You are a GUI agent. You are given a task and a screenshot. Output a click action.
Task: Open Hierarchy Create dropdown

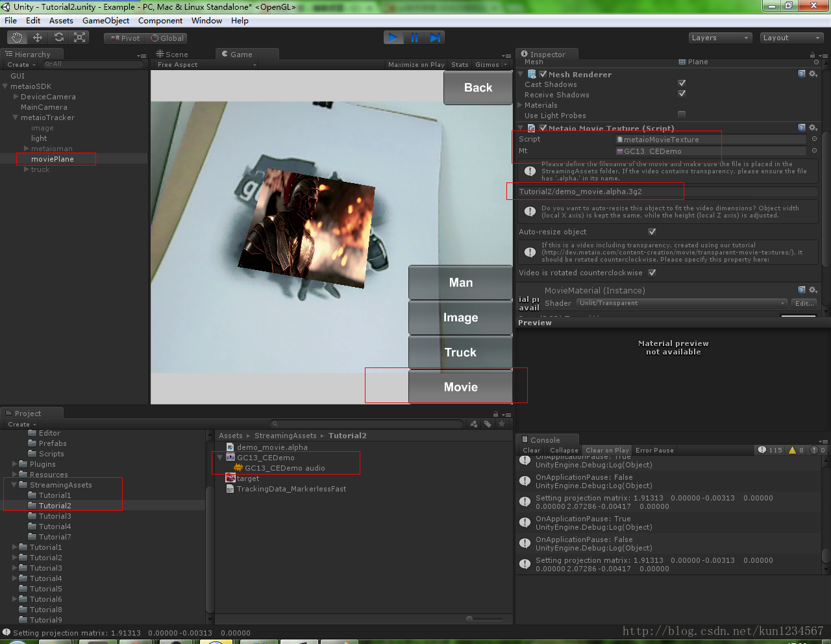pos(21,64)
